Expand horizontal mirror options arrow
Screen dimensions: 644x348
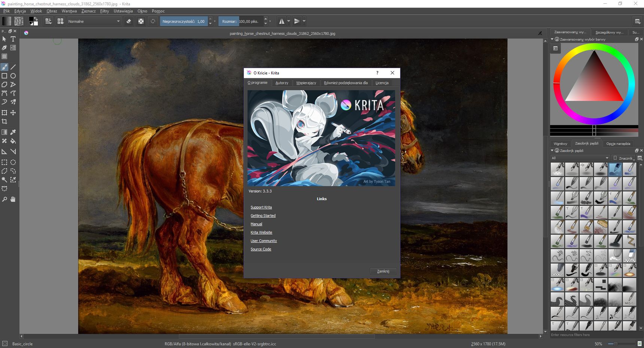[x=289, y=21]
